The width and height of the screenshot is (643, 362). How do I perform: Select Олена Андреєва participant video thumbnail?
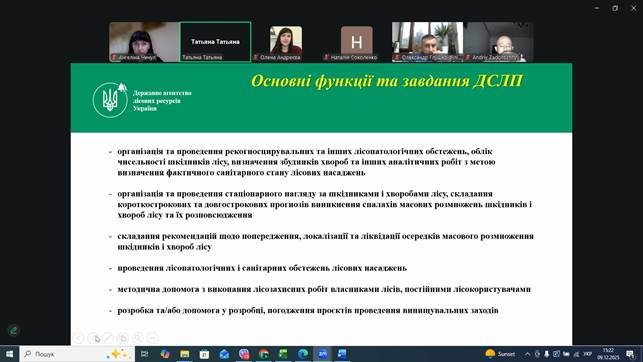pyautogui.click(x=286, y=42)
